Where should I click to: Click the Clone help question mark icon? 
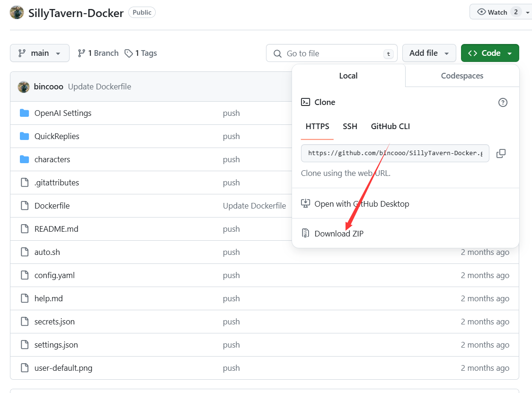[x=503, y=103]
